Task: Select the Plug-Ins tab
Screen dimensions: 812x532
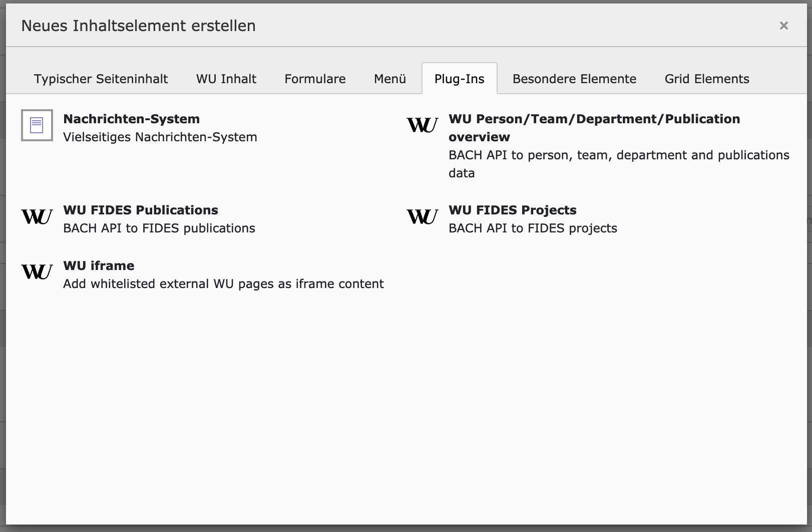Action: click(460, 79)
